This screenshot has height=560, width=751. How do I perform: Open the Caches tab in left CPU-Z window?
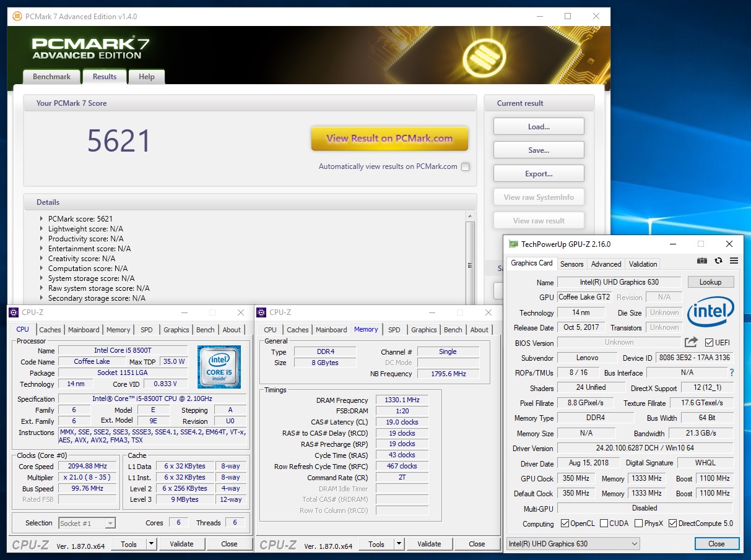pyautogui.click(x=50, y=330)
